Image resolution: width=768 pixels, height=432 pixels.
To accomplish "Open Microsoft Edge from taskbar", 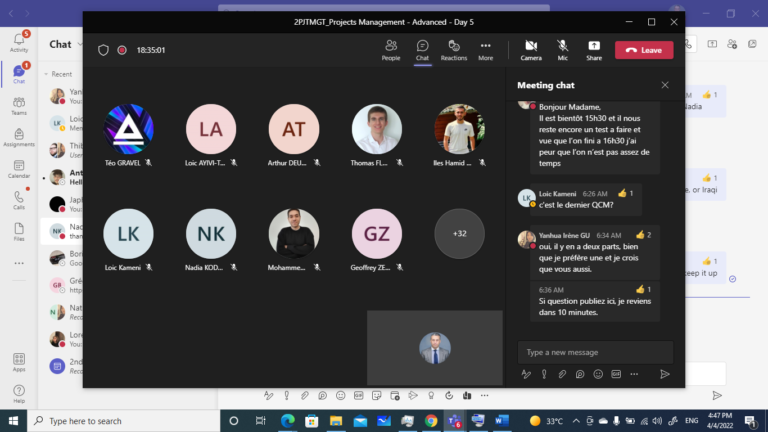I will [288, 421].
